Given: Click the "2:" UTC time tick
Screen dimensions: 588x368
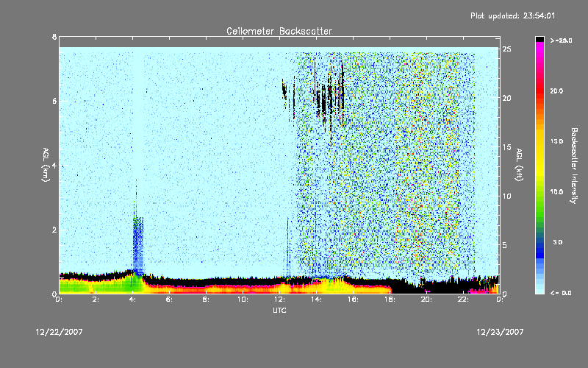Looking at the screenshot, I should click(96, 300).
